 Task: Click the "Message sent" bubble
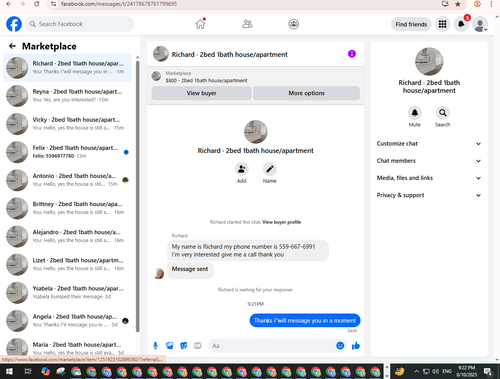pos(190,269)
